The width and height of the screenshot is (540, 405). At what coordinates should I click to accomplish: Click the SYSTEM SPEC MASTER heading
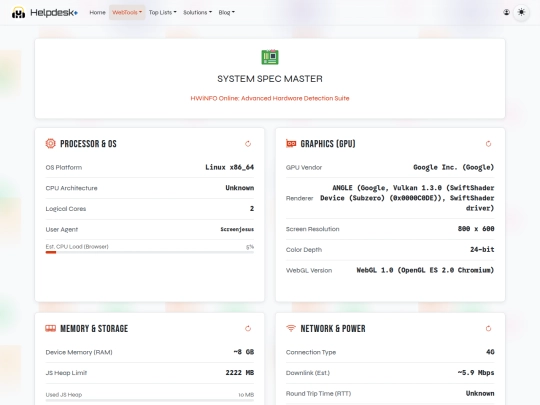click(x=270, y=79)
